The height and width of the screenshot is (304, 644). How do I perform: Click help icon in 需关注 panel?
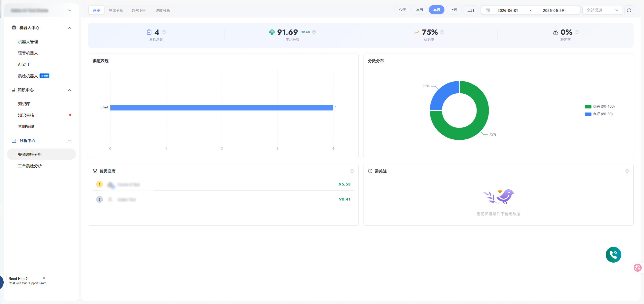tap(627, 171)
